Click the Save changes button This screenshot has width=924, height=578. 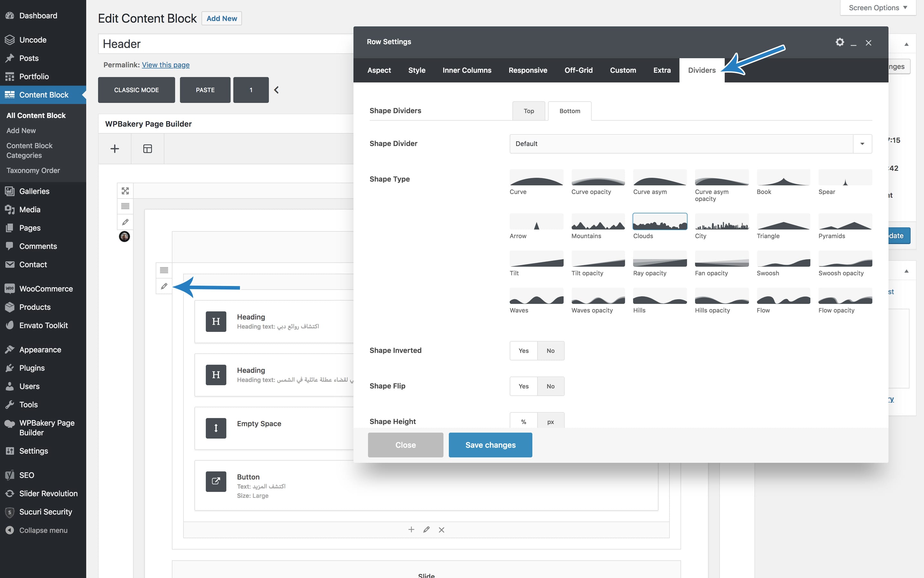click(490, 445)
